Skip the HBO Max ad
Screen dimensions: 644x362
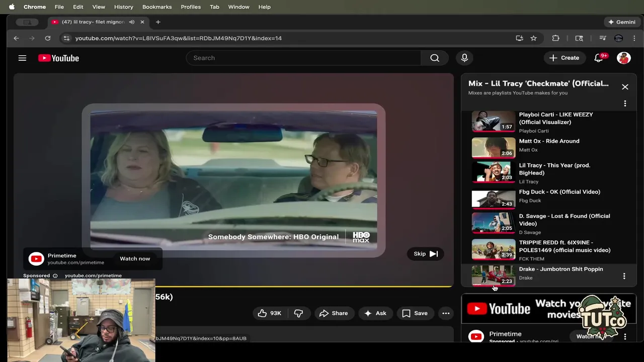(x=426, y=254)
